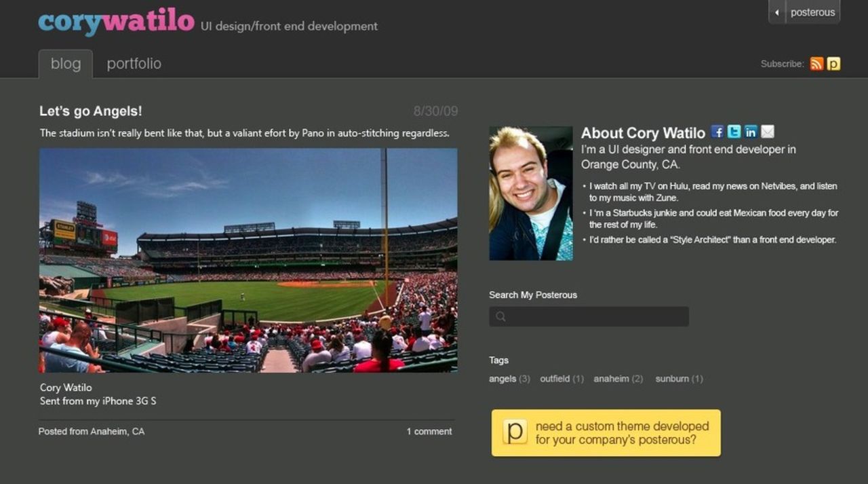This screenshot has height=484, width=868.
Task: Click the Search My Posterous field
Action: pyautogui.click(x=597, y=316)
